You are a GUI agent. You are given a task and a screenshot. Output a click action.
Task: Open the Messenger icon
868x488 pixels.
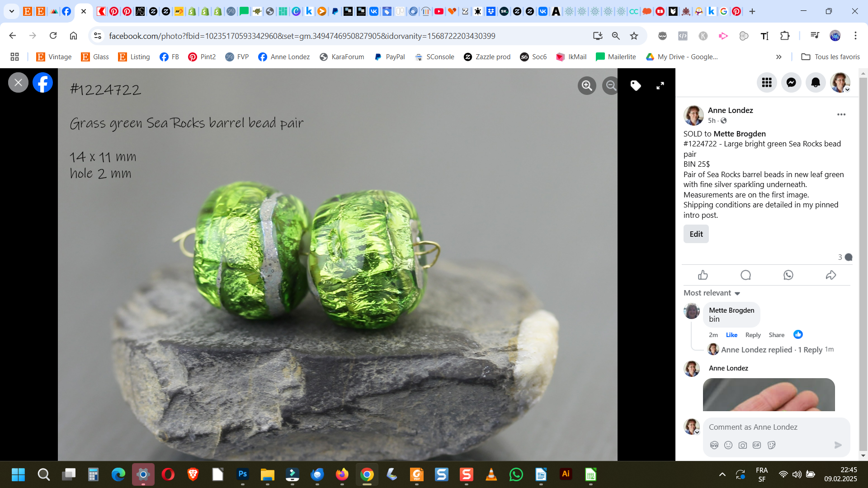791,82
